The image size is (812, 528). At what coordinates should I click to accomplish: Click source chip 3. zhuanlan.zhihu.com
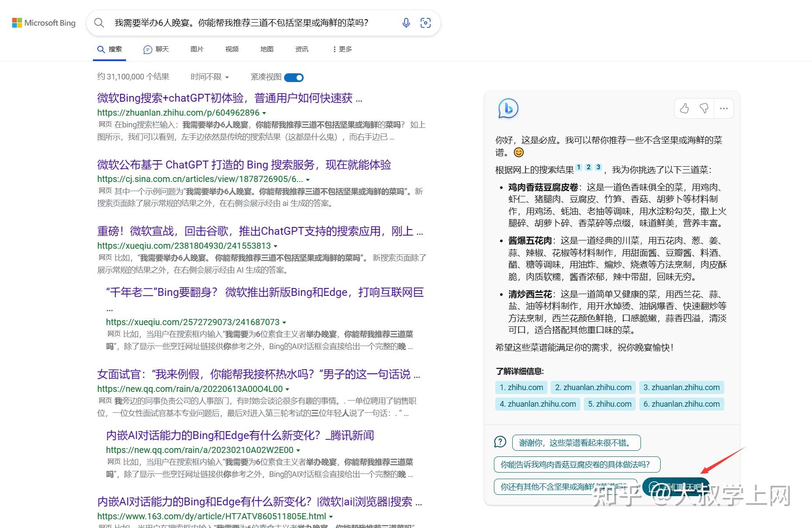[682, 387]
